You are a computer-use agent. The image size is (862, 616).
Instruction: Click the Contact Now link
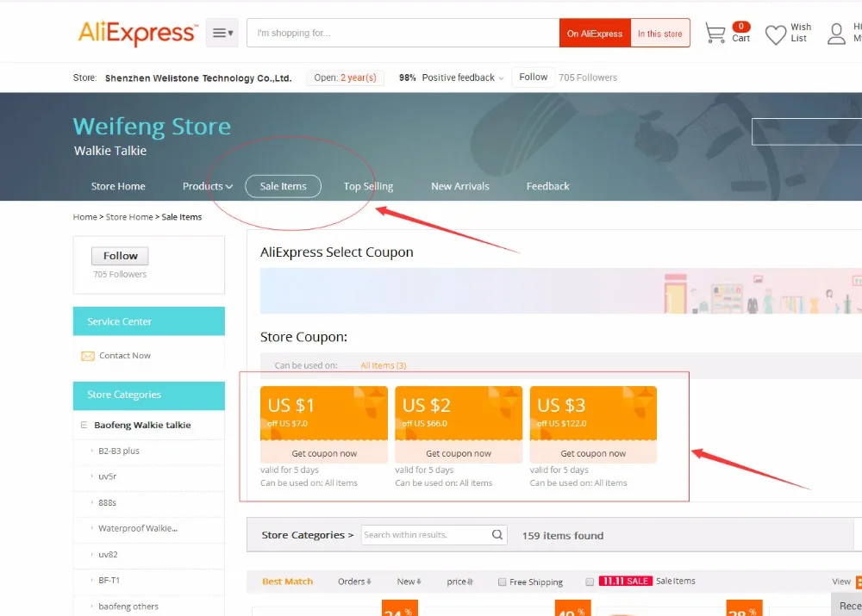click(125, 356)
